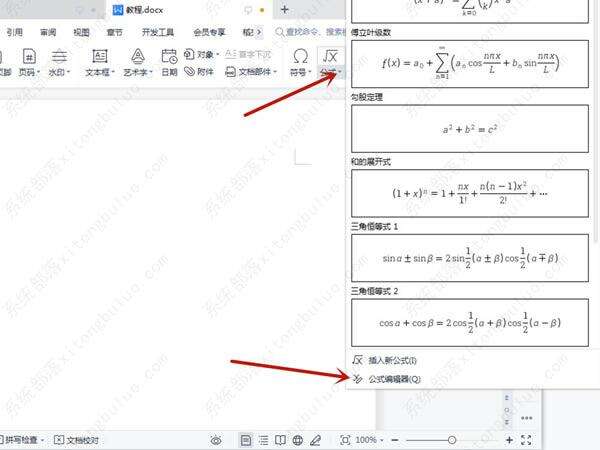
Task: Click the pen writing mode icon
Action: (x=315, y=440)
